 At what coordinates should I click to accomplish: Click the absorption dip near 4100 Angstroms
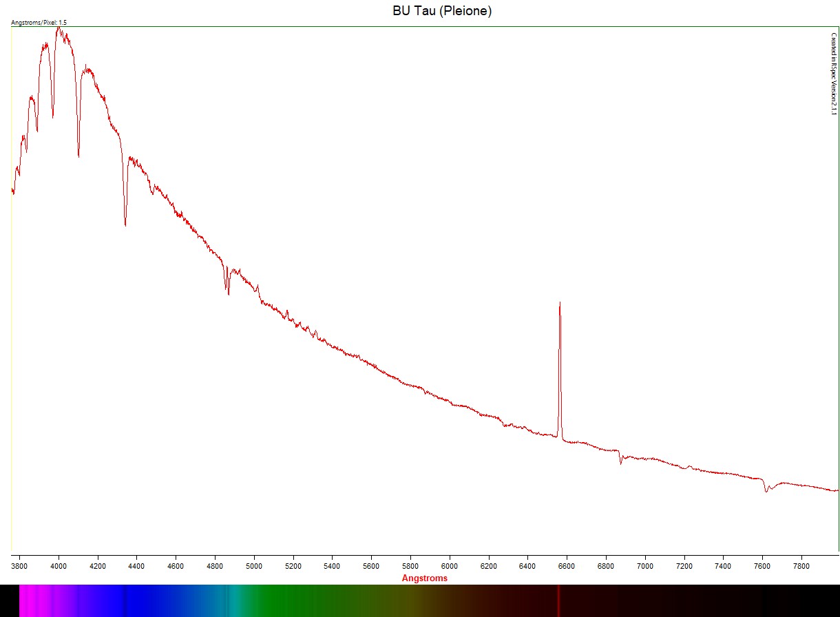[78, 156]
